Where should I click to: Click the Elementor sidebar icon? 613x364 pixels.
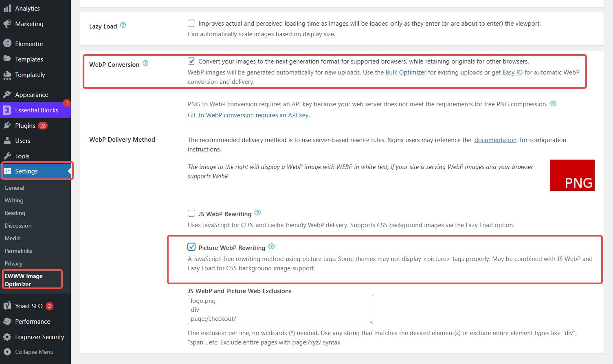pyautogui.click(x=7, y=44)
